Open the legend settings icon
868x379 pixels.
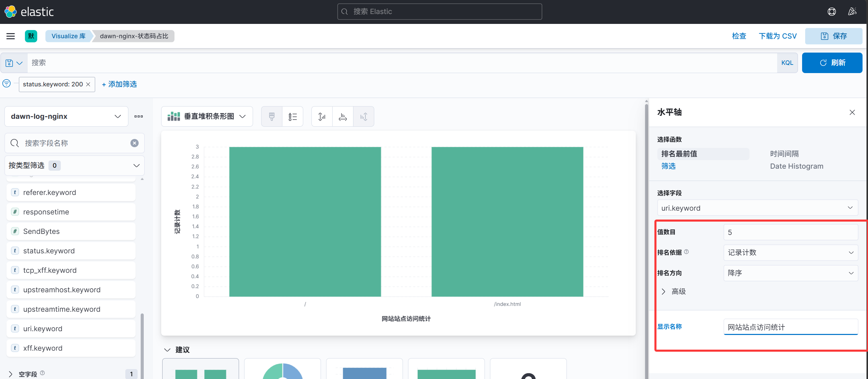(293, 116)
